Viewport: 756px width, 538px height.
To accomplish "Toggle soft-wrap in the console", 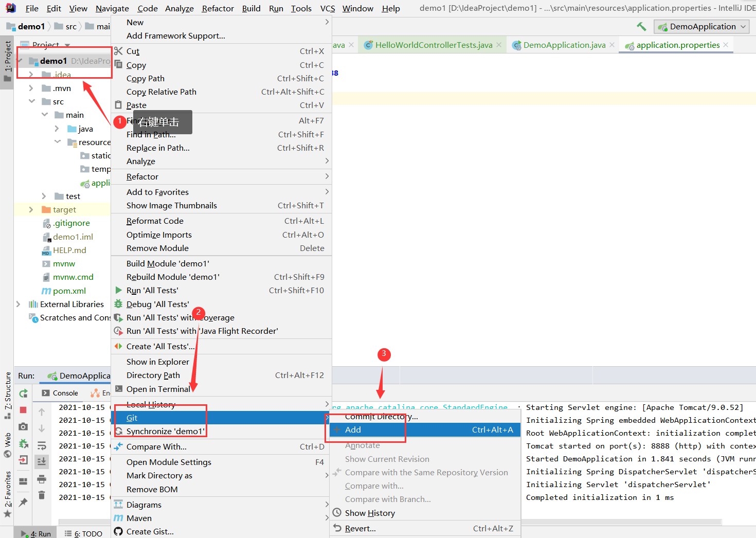I will click(x=42, y=445).
